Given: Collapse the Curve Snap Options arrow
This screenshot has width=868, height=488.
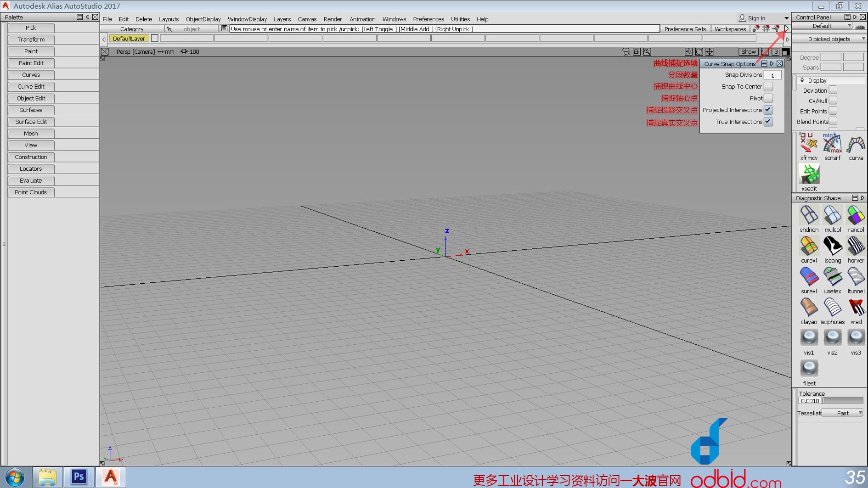Looking at the screenshot, I should point(772,63).
